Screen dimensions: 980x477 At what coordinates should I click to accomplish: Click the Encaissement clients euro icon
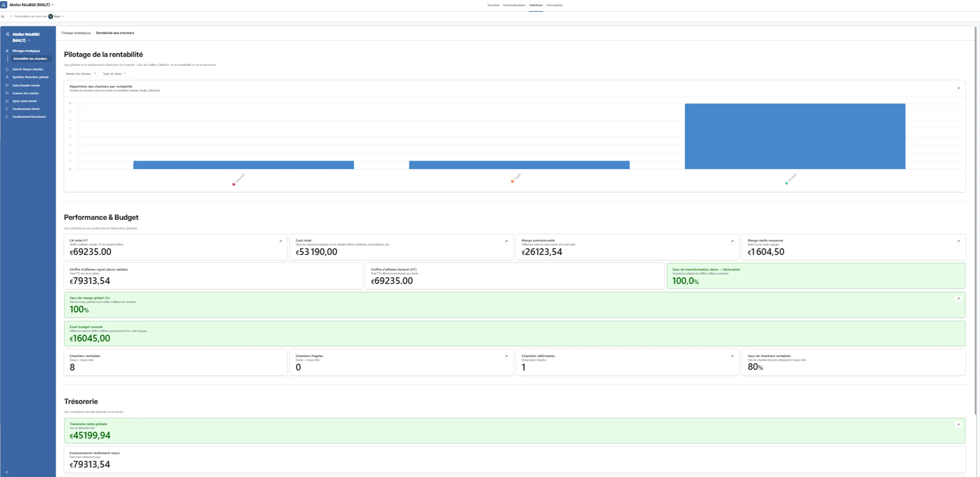click(x=7, y=109)
